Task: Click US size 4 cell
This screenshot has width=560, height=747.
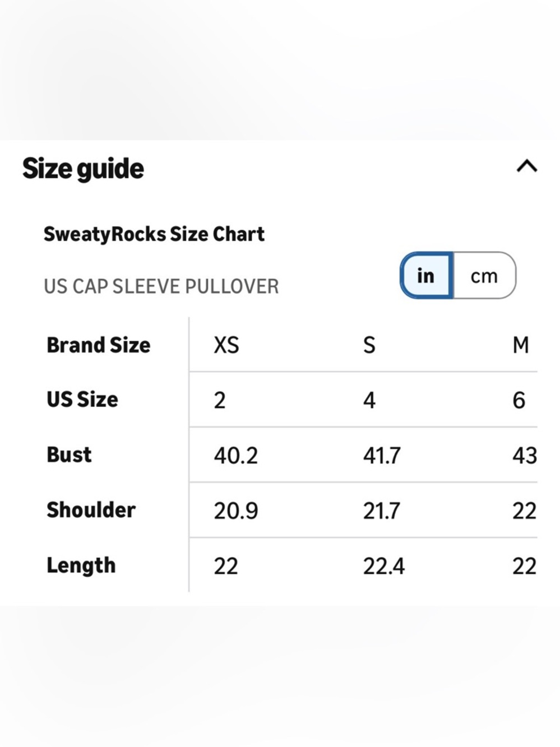Action: tap(369, 400)
